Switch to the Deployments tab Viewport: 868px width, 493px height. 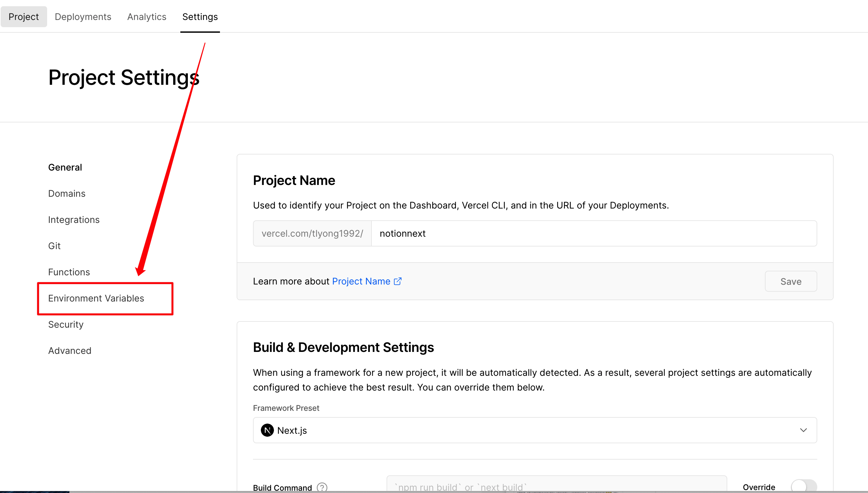point(83,17)
